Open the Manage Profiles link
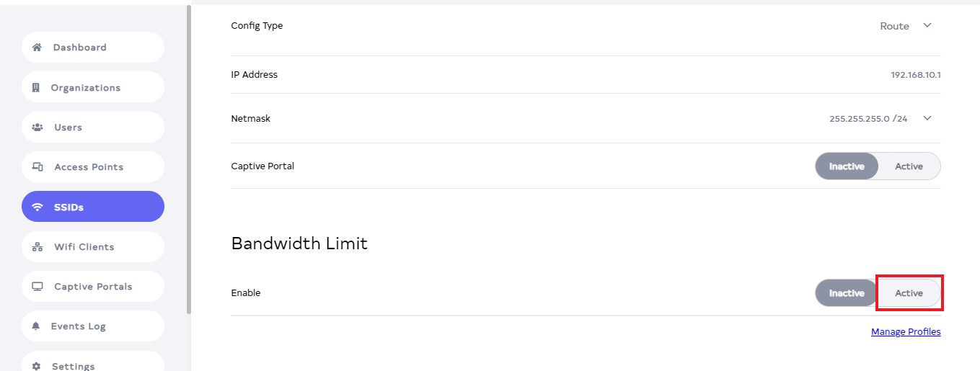Viewport: 980px width, 371px height. (x=906, y=332)
